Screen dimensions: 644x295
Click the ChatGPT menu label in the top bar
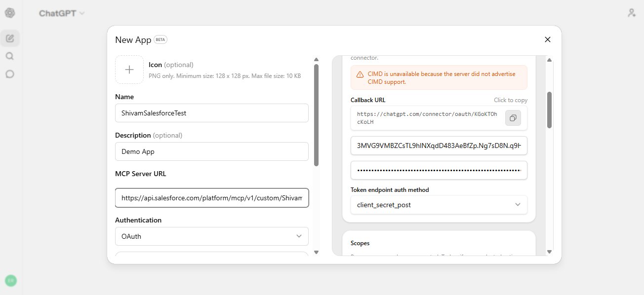58,14
